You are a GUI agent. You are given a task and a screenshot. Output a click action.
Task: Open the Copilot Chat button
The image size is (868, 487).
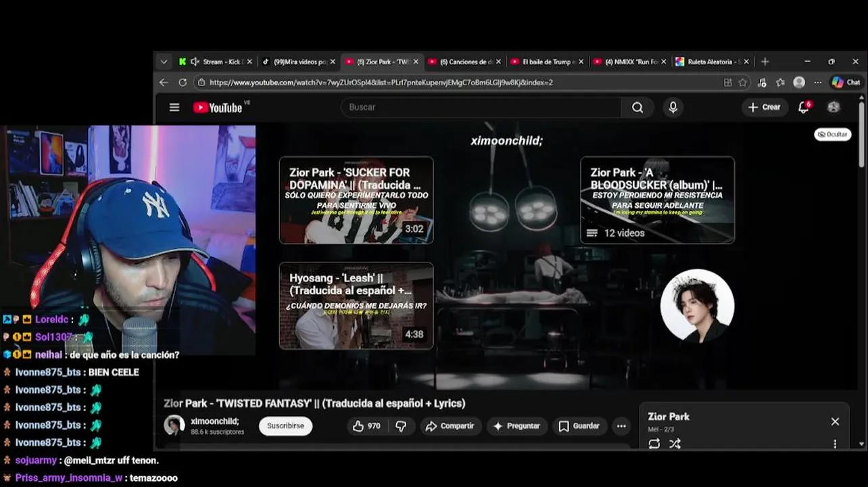pos(846,83)
